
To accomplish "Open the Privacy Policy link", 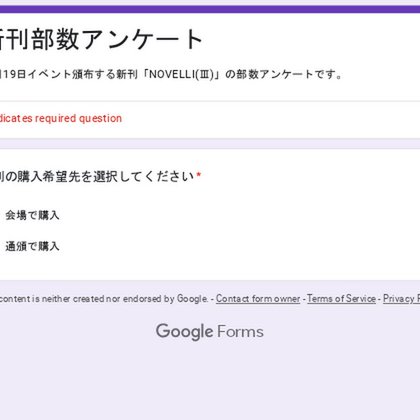I will click(401, 299).
